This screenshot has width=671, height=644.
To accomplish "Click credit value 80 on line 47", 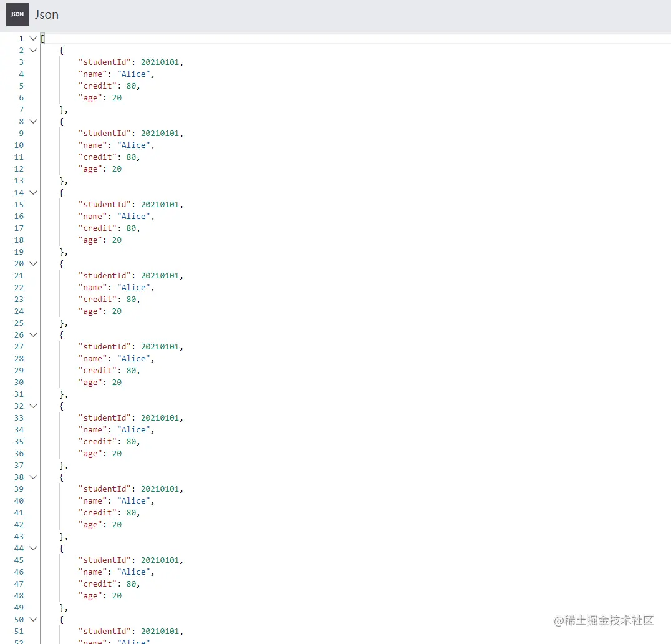I will [131, 583].
